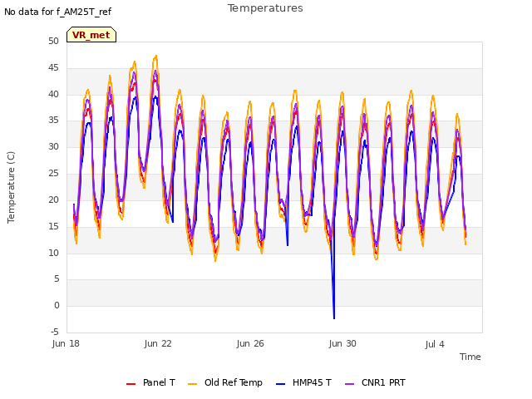
Task: Click the Jun 22 x-axis label
Action: pos(158,343)
